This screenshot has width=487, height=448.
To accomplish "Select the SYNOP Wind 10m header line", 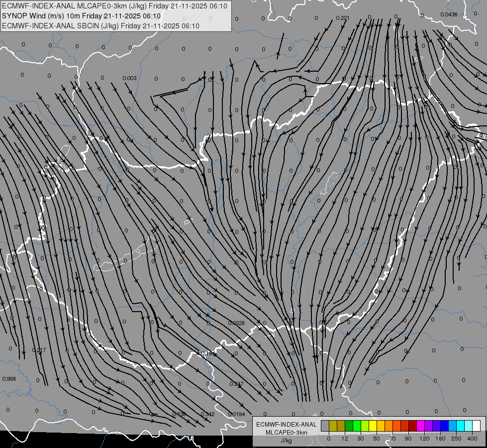I will click(x=82, y=16).
